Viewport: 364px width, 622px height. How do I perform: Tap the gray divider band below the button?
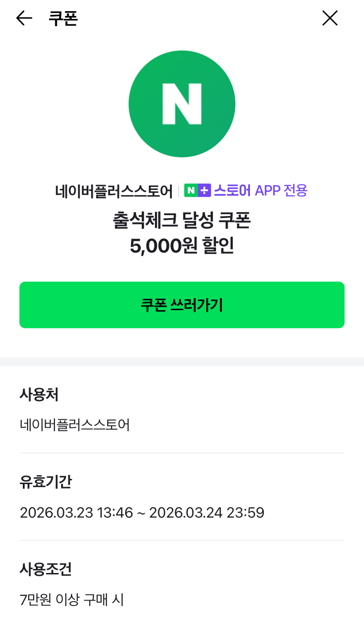click(x=182, y=362)
